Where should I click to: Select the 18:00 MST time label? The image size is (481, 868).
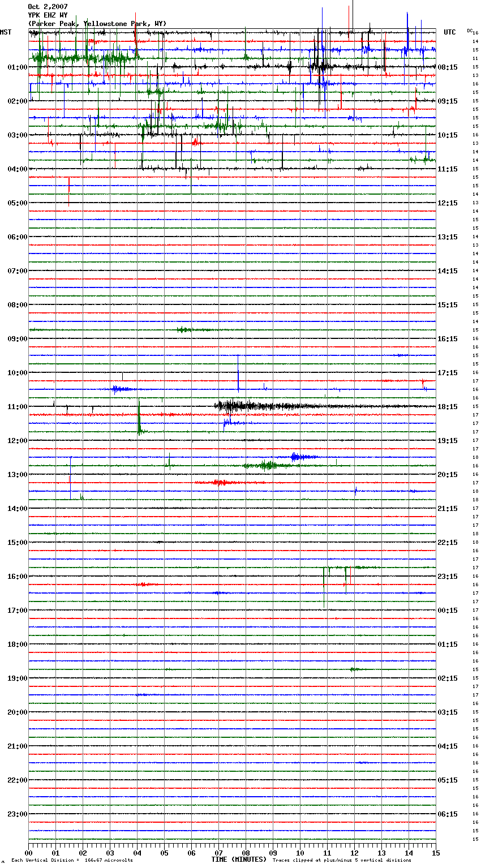click(x=18, y=644)
